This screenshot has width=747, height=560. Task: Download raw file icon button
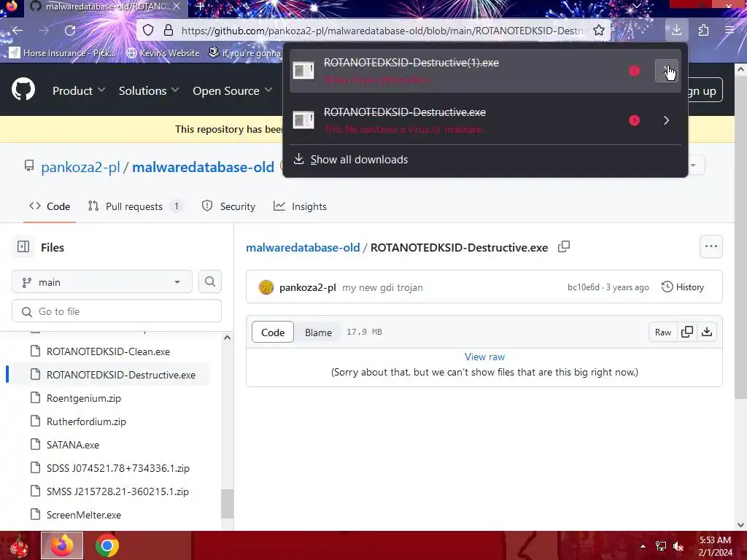coord(707,332)
